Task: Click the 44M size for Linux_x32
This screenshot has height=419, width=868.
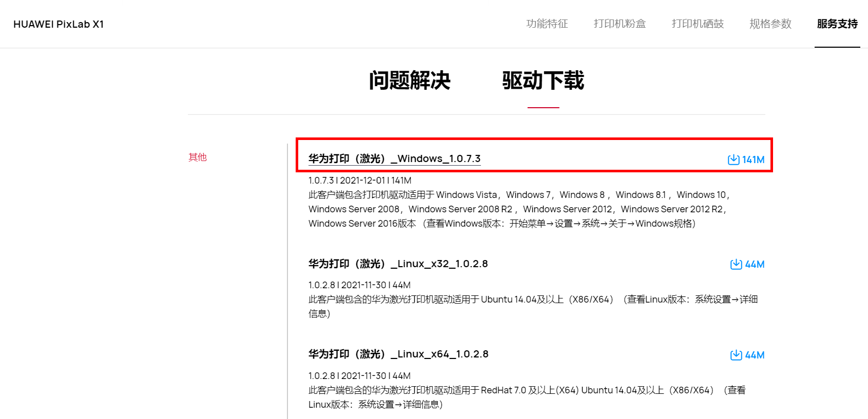Action: [755, 264]
